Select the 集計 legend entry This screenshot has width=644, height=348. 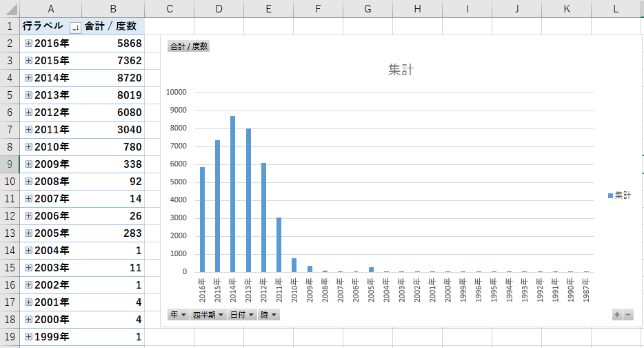[619, 196]
